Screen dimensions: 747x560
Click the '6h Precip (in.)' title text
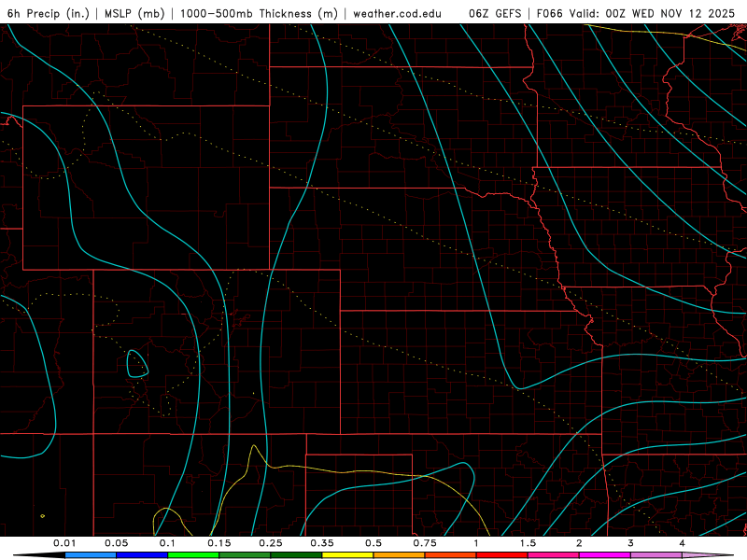(49, 13)
